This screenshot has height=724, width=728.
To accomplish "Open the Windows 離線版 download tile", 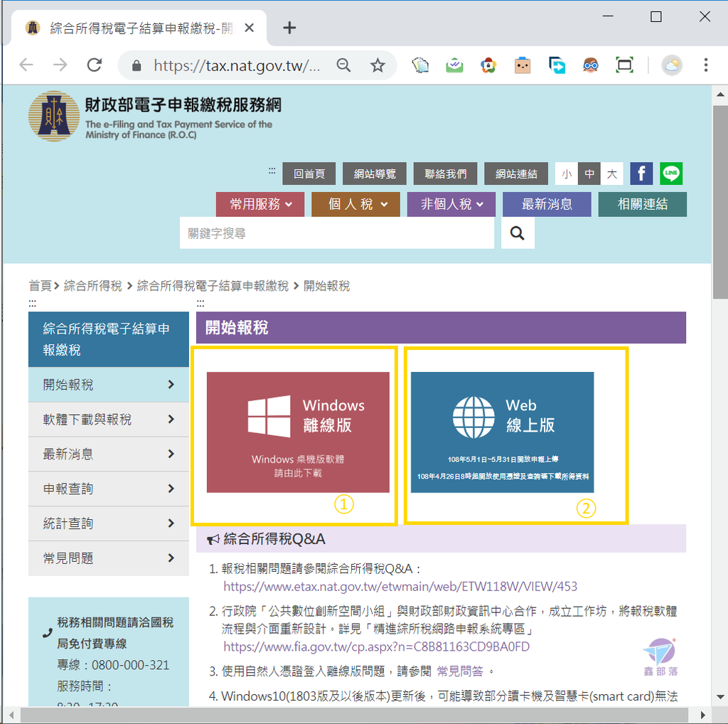I will pyautogui.click(x=298, y=432).
